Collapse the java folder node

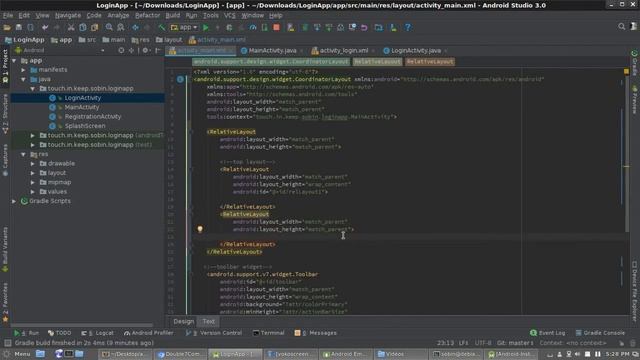pyautogui.click(x=24, y=79)
